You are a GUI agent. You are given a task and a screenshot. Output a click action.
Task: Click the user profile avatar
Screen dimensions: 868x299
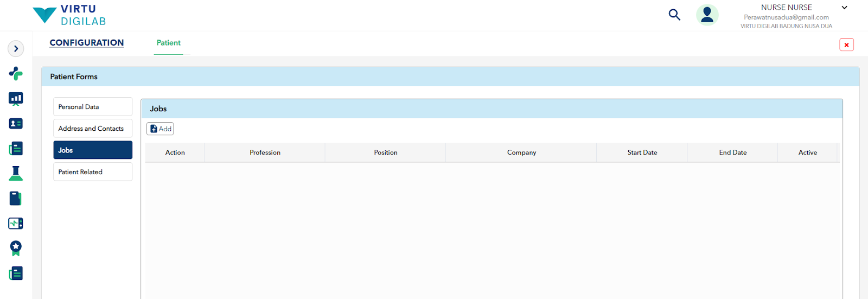[707, 15]
